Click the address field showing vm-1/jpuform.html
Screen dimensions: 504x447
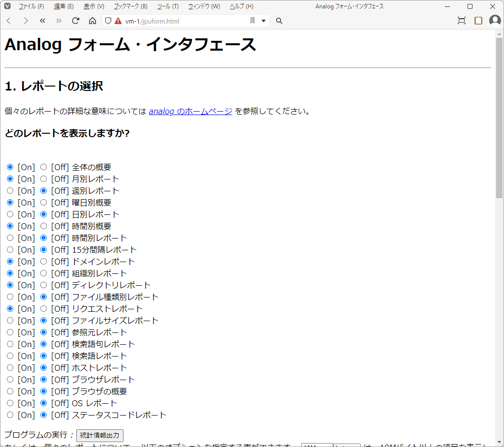tap(185, 21)
